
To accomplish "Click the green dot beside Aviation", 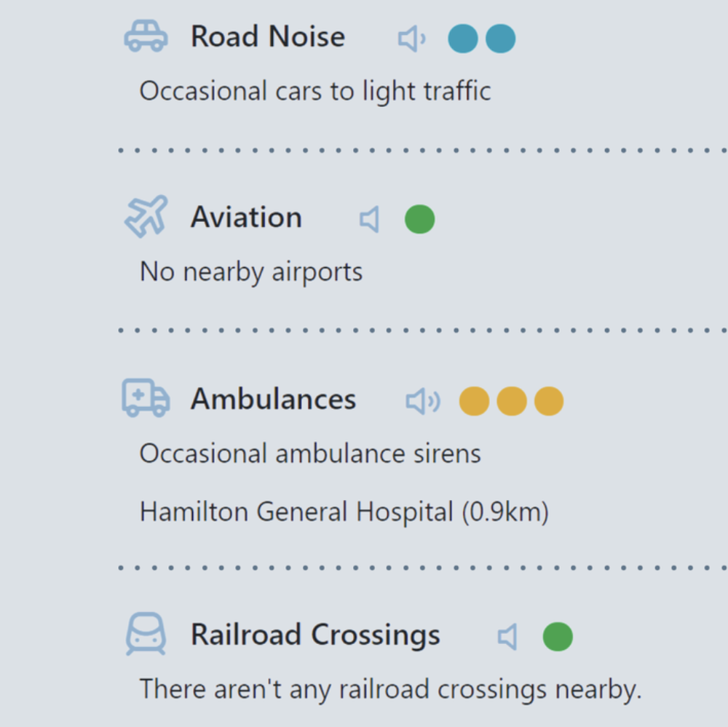I will point(420,219).
